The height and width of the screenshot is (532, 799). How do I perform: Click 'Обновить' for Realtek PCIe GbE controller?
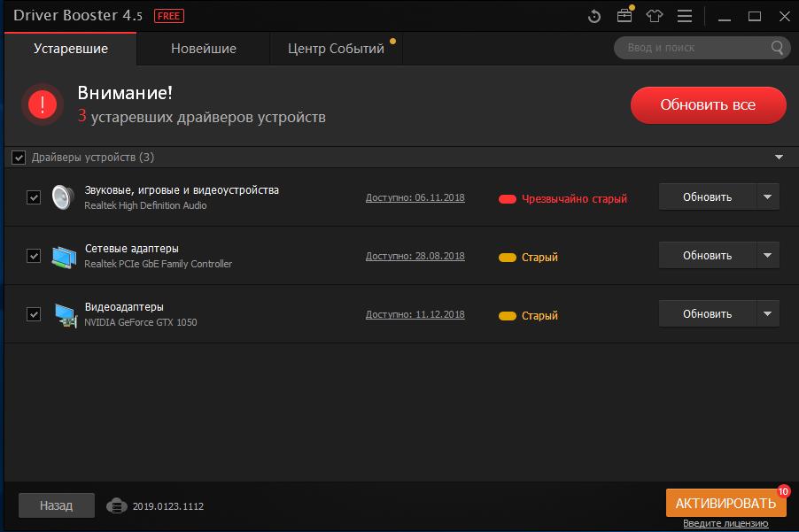pyautogui.click(x=707, y=256)
